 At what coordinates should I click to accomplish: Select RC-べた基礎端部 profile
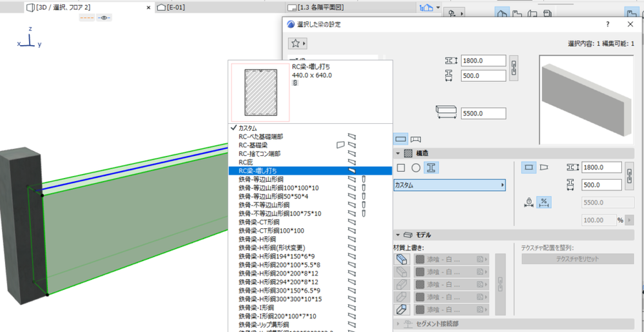click(x=311, y=137)
